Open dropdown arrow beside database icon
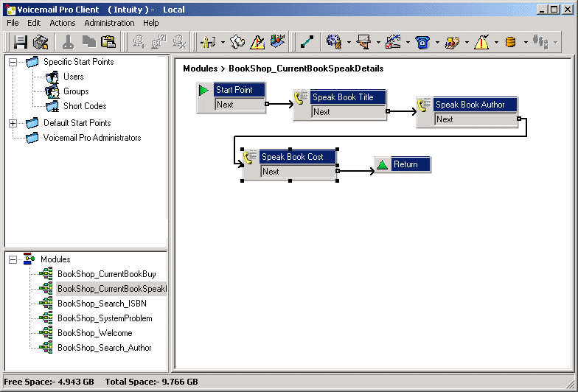 coord(526,43)
